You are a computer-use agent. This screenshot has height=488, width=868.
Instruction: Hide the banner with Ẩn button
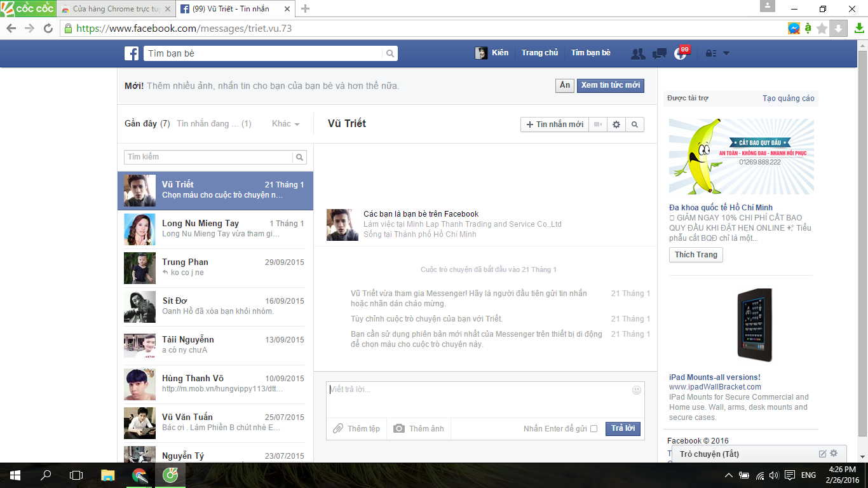(x=565, y=85)
